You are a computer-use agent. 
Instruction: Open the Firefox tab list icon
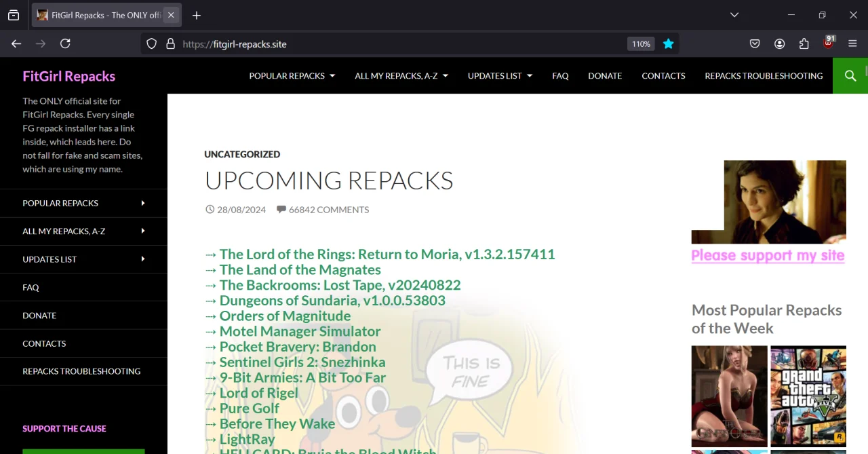[x=14, y=15]
